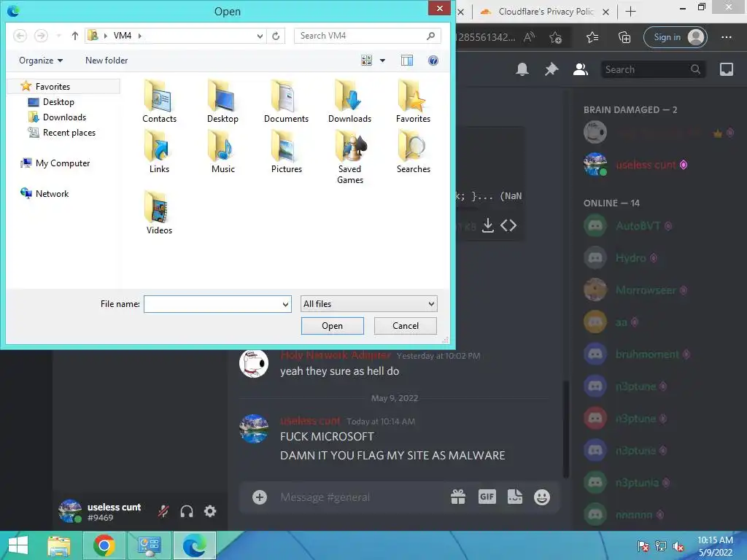The height and width of the screenshot is (560, 747).
Task: Select Recent places in navigation pane
Action: tap(62, 133)
